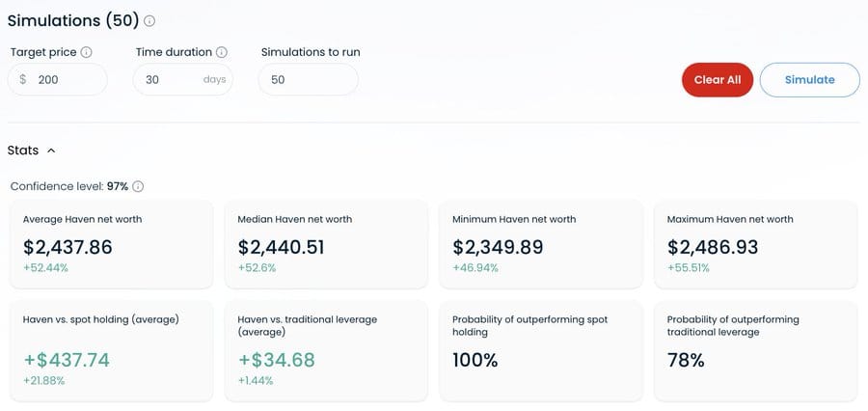Run simulations with the Simulate button
This screenshot has width=868, height=411.
pyautogui.click(x=810, y=80)
